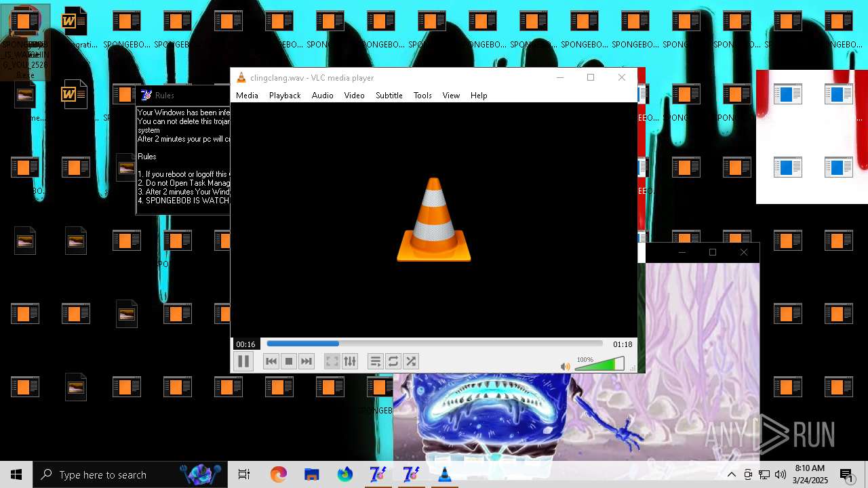
Task: Click VLC window resize grip corner
Action: (633, 369)
